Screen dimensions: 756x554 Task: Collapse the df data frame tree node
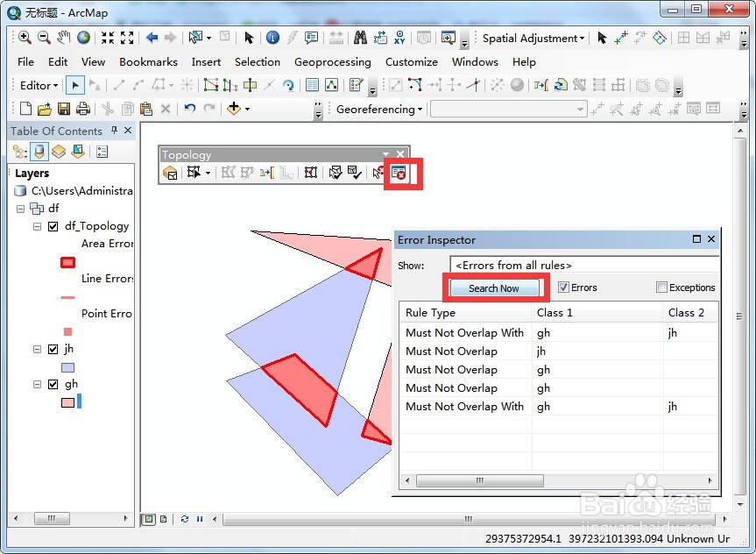point(20,209)
